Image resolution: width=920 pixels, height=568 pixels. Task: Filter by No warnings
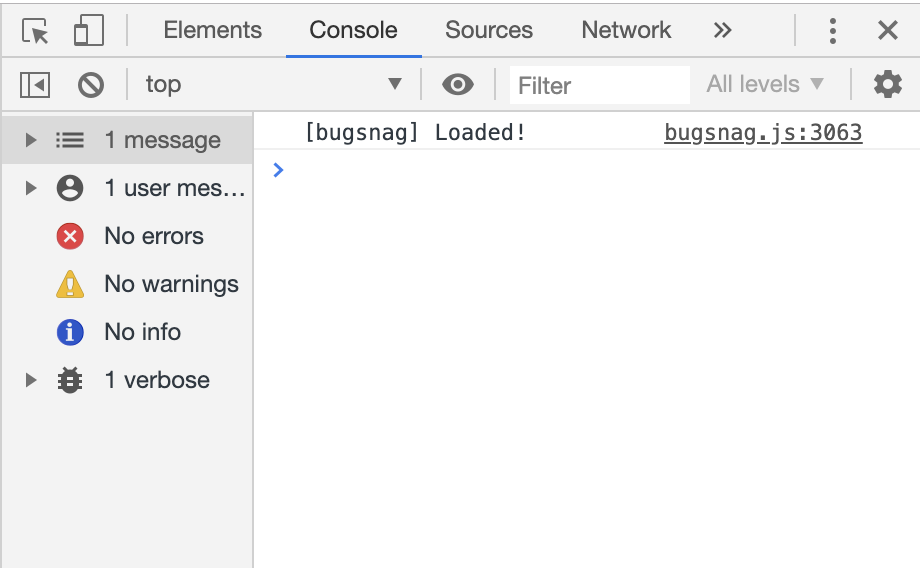(x=171, y=284)
